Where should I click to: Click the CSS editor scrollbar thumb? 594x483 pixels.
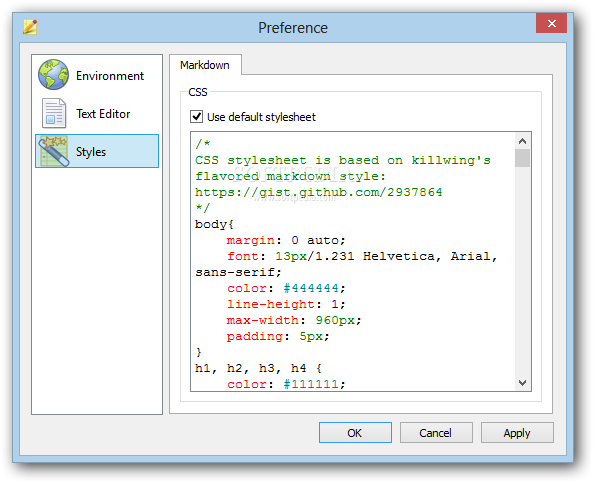[x=522, y=158]
